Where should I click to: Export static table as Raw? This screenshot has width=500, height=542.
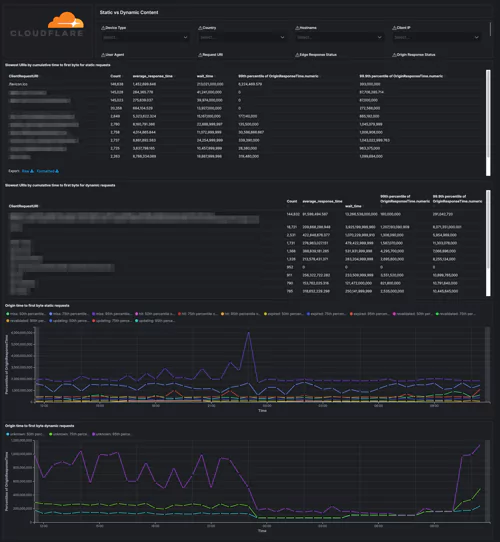pyautogui.click(x=28, y=171)
